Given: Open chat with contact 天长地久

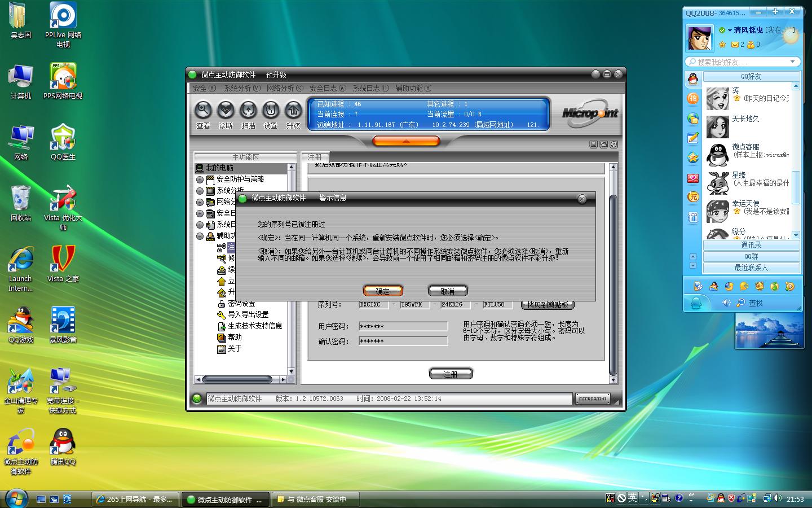Looking at the screenshot, I should pos(747,126).
